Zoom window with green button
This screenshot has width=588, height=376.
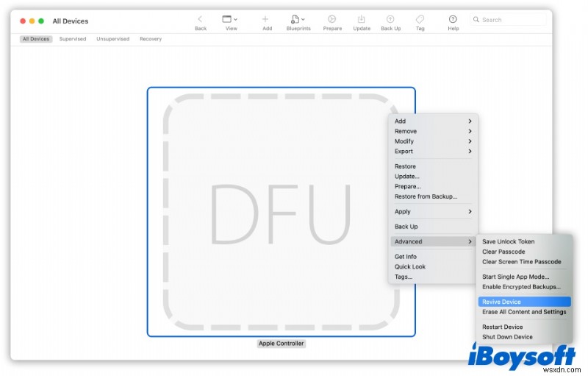[x=41, y=21]
